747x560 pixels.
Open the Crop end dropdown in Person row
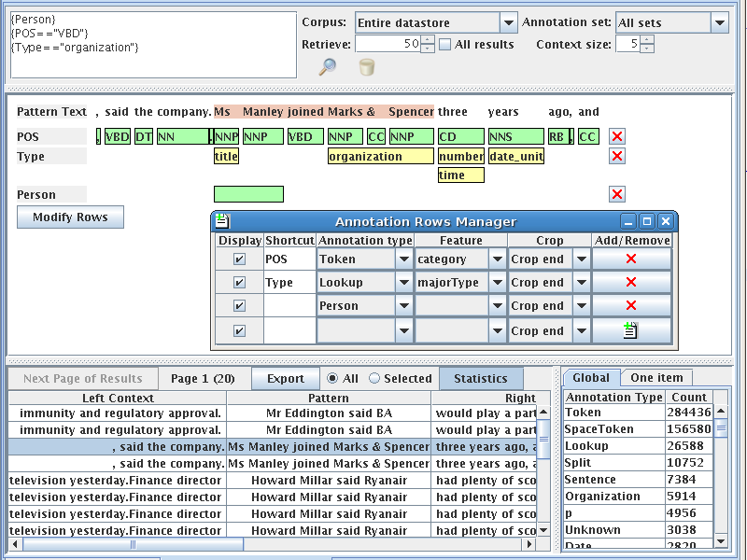[x=581, y=306]
